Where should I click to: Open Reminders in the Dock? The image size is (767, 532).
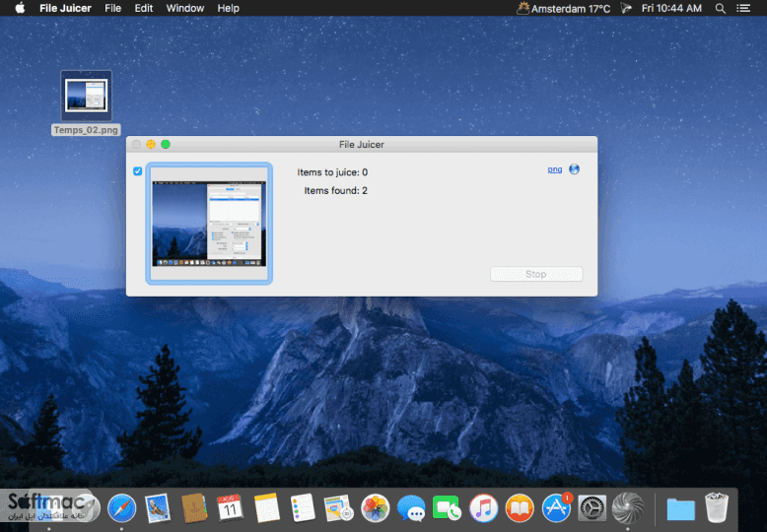(x=303, y=508)
